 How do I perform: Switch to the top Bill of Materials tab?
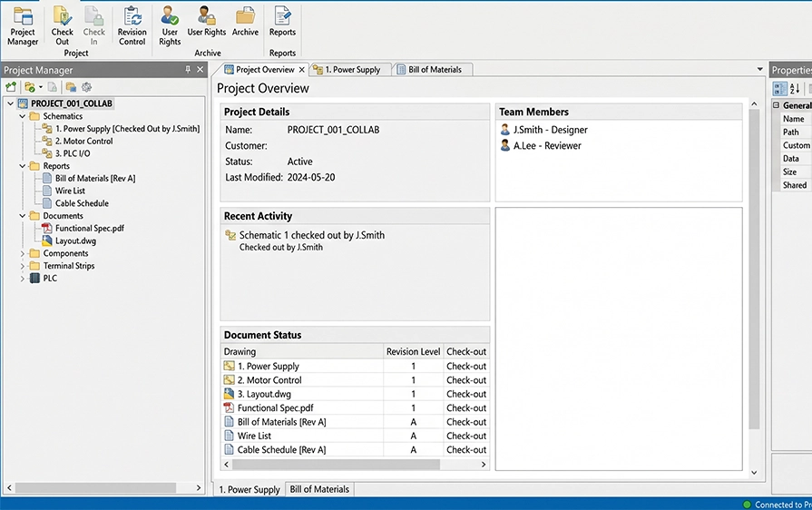point(435,69)
